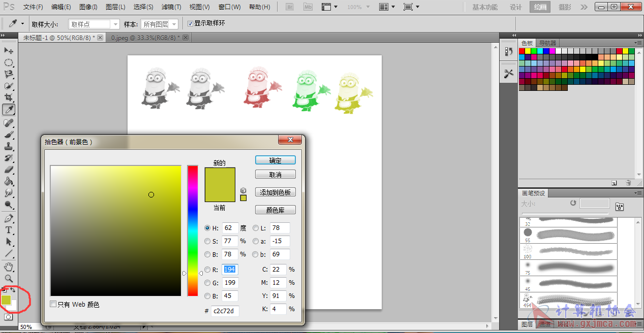Select the Smudge tool
Image resolution: width=644 pixels, height=333 pixels.
click(9, 193)
